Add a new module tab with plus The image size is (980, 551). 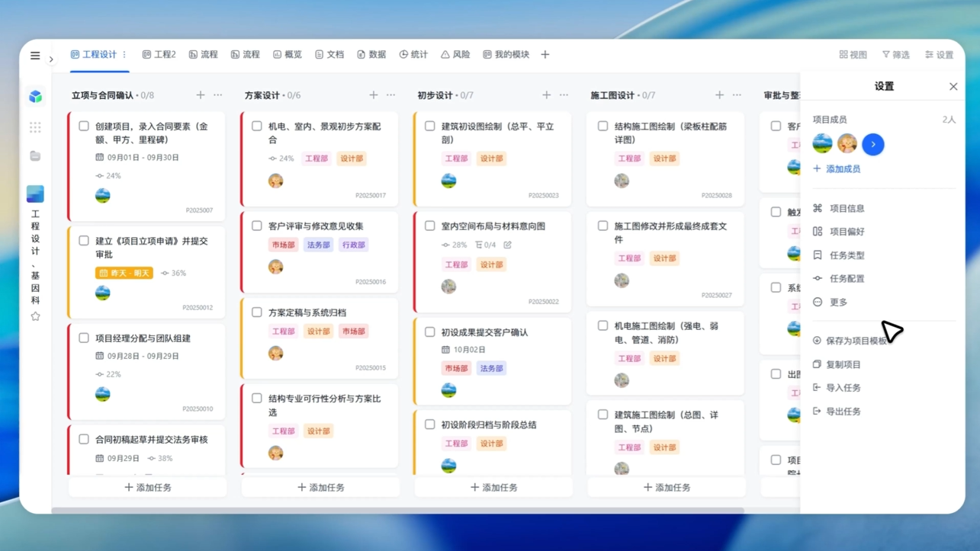click(x=545, y=55)
